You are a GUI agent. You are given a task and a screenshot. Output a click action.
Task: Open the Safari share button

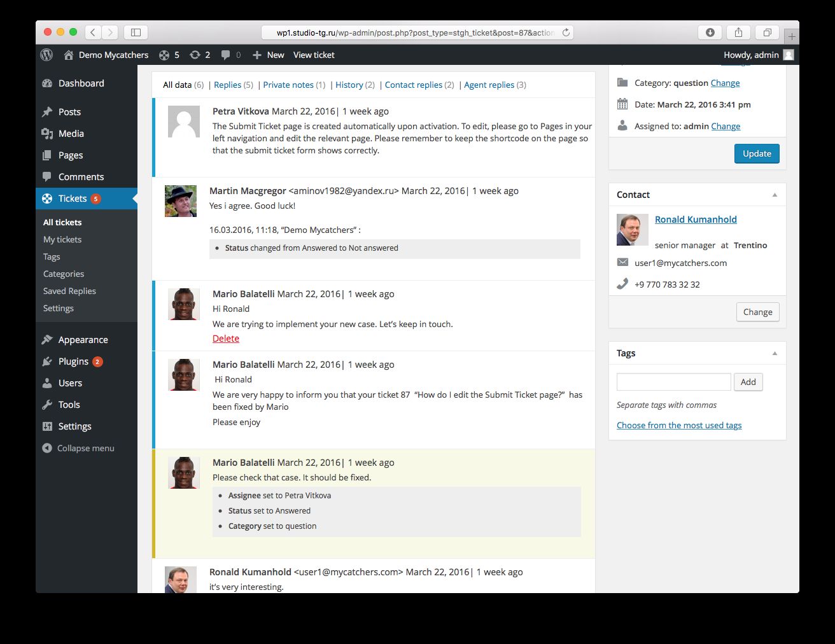[738, 32]
